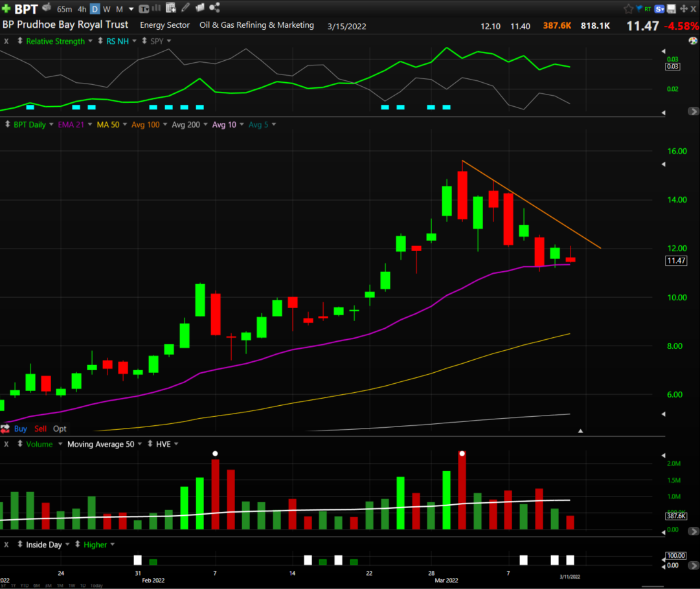The image size is (700, 589).
Task: Click the add-to-table grid icon
Action: coord(170,8)
